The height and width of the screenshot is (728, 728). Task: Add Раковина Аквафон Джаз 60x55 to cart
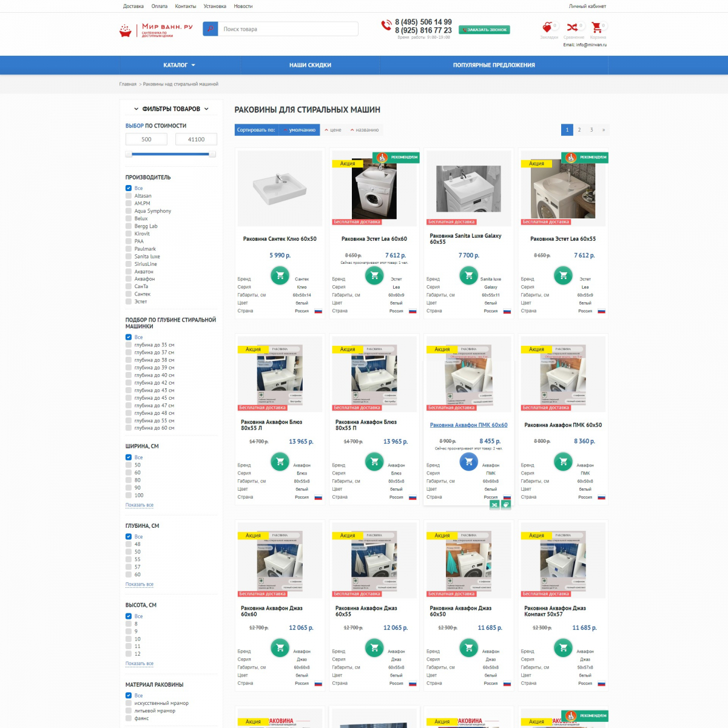pyautogui.click(x=374, y=648)
